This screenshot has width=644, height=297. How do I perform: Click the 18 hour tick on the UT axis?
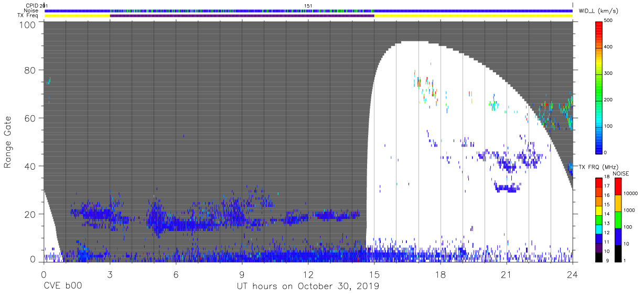(441, 276)
